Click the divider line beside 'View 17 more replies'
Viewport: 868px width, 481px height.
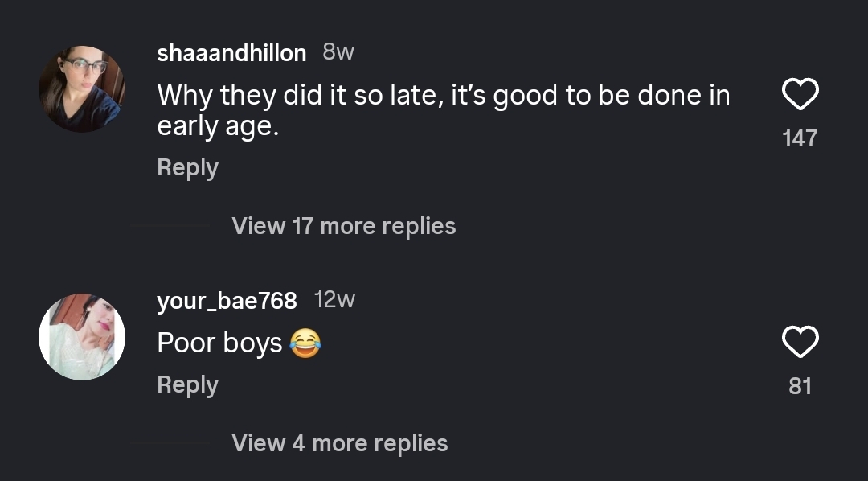(170, 226)
